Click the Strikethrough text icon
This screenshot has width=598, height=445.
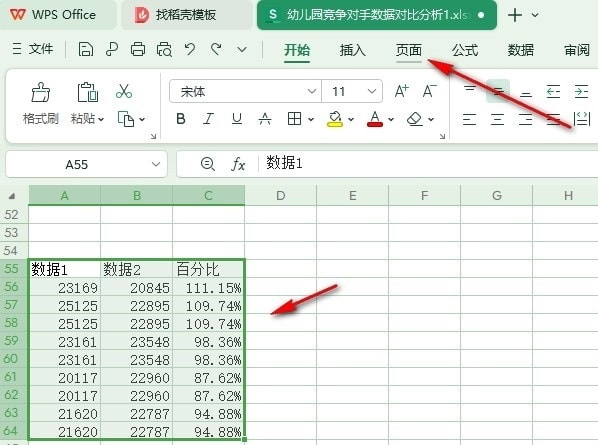(265, 119)
